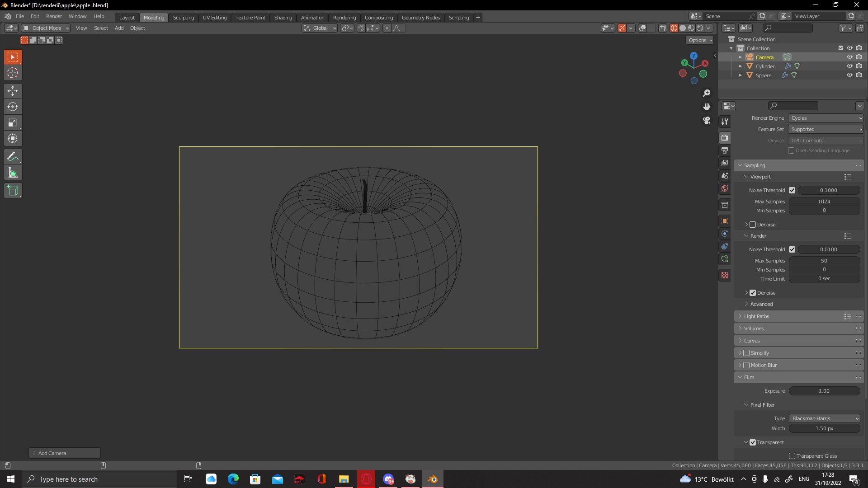Open the Object Mode dropdown
This screenshot has height=488, width=868.
pos(46,28)
